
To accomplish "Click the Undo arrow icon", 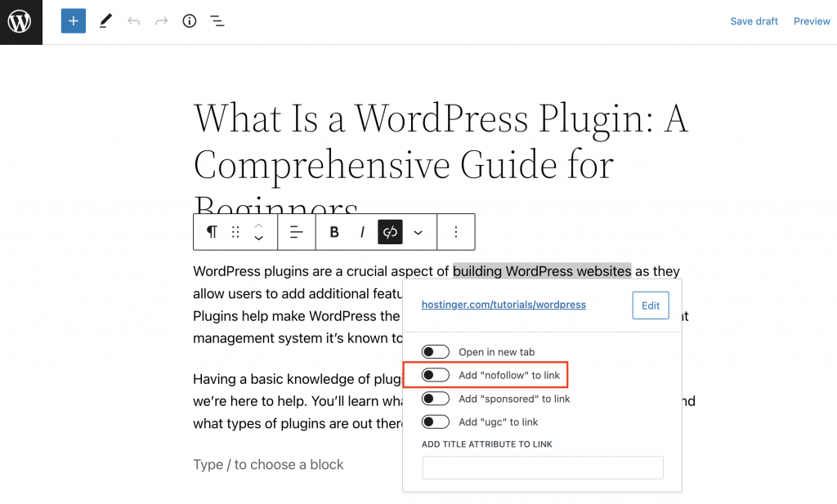I will pyautogui.click(x=133, y=20).
